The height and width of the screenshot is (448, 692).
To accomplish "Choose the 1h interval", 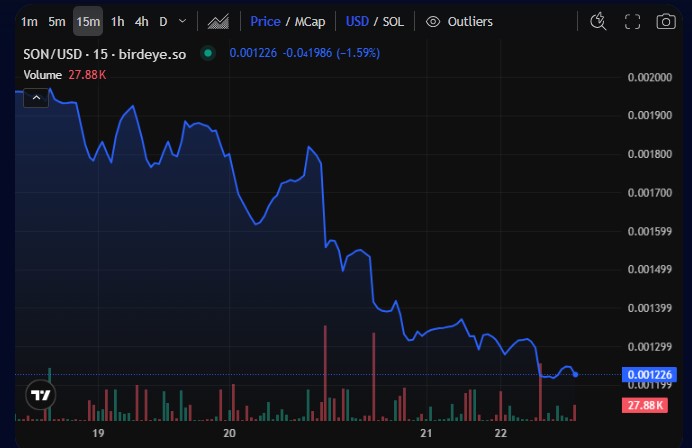I will [x=117, y=21].
